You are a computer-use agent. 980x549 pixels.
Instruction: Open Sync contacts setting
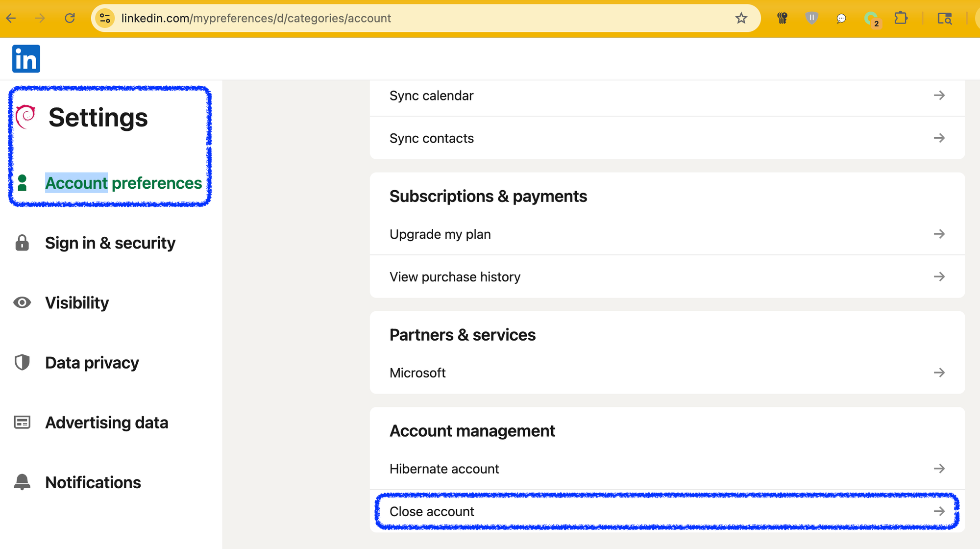[667, 138]
